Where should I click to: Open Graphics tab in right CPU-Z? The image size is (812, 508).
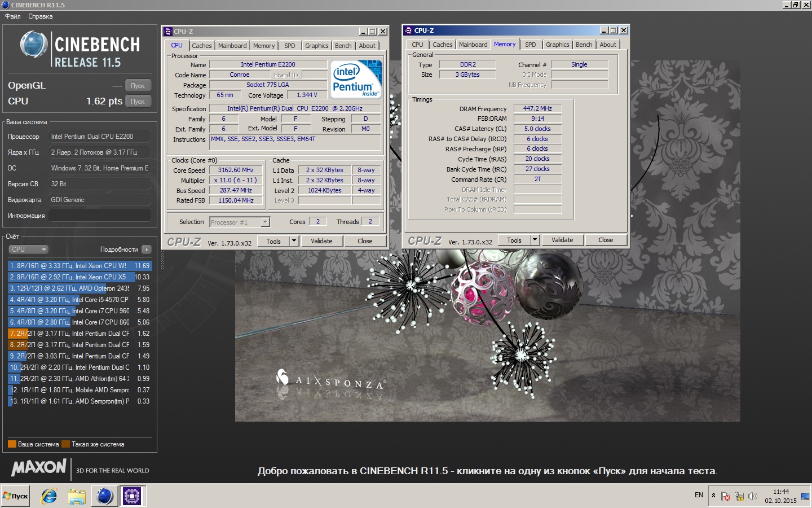coord(558,45)
